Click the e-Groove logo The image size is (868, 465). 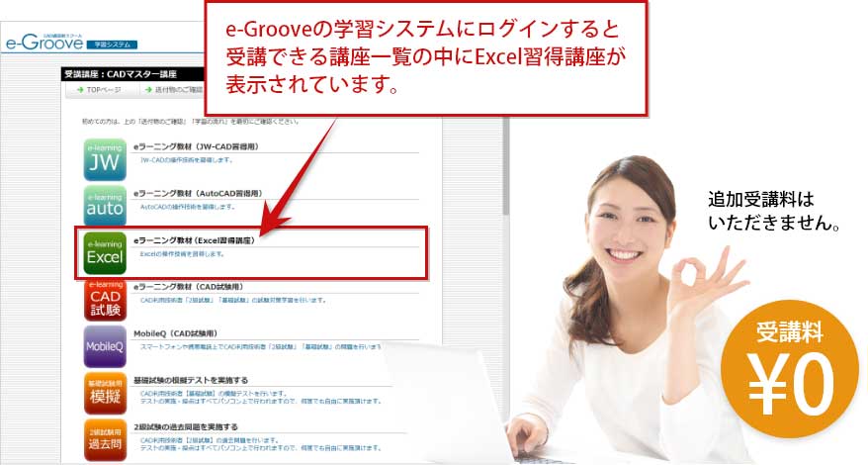tap(44, 43)
